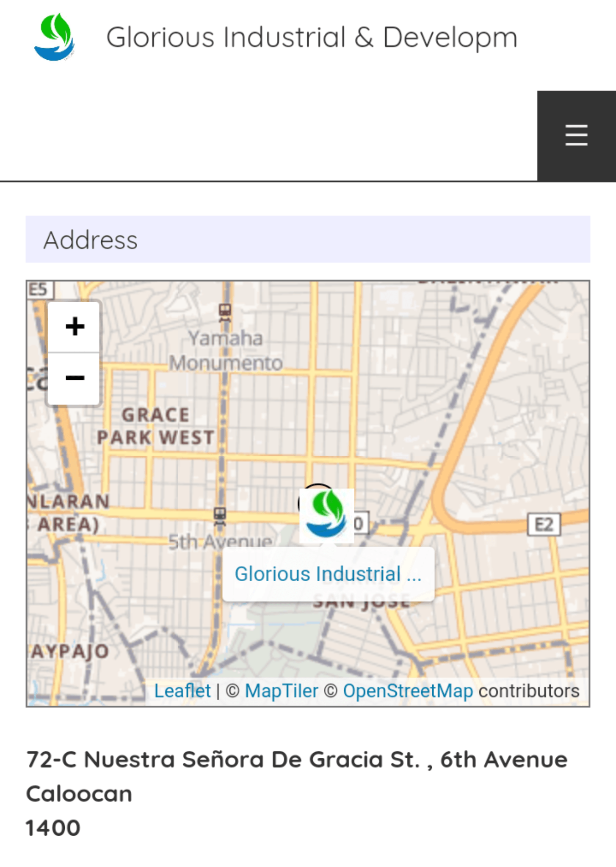Click the Yamaha Monumento label text
616x867 pixels.
click(226, 351)
